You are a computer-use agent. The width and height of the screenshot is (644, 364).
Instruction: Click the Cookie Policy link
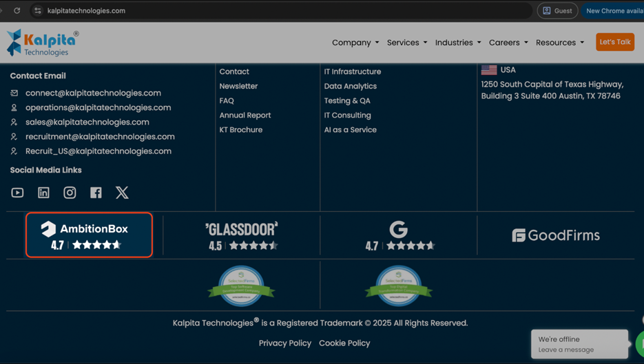coord(344,343)
